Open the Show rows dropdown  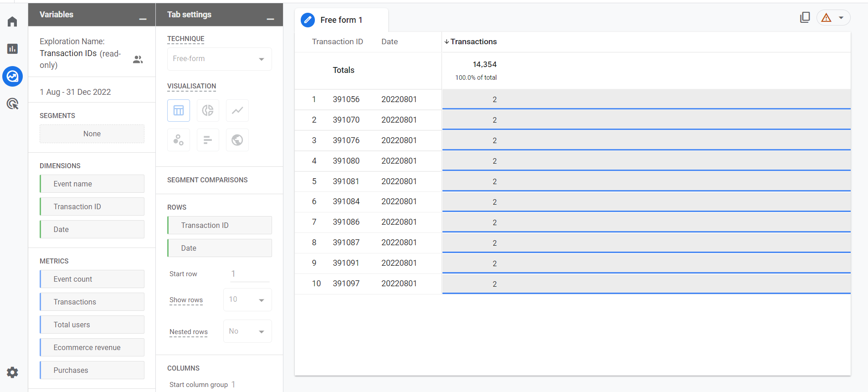[x=247, y=300]
